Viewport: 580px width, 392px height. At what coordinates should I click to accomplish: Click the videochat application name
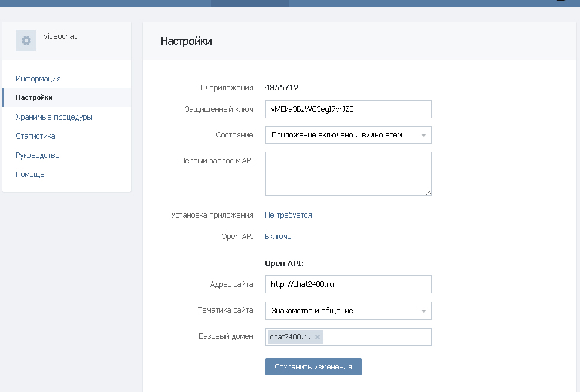[x=60, y=36]
